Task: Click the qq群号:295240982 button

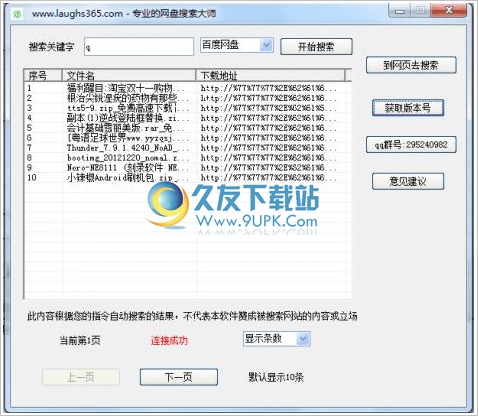Action: pyautogui.click(x=411, y=145)
